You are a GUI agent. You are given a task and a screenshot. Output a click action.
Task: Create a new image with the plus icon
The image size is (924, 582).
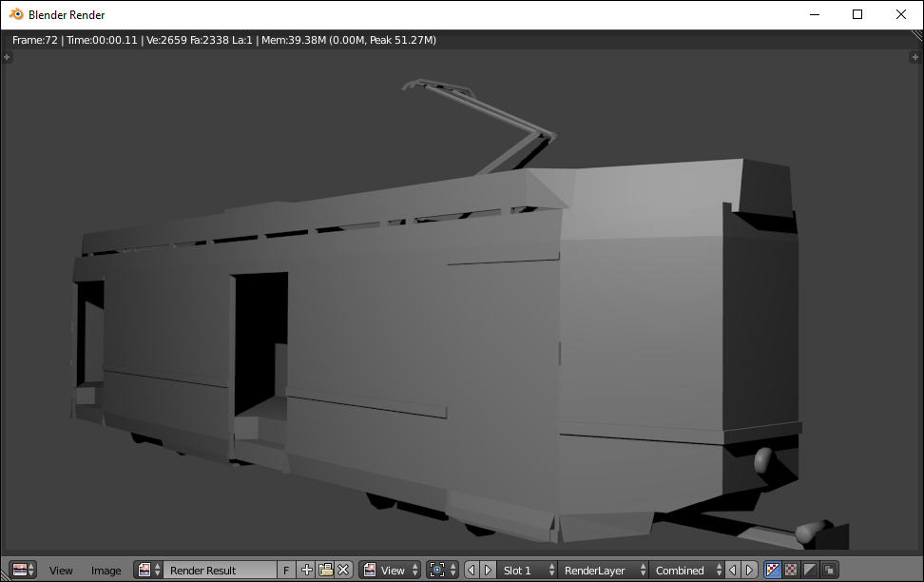tap(306, 571)
